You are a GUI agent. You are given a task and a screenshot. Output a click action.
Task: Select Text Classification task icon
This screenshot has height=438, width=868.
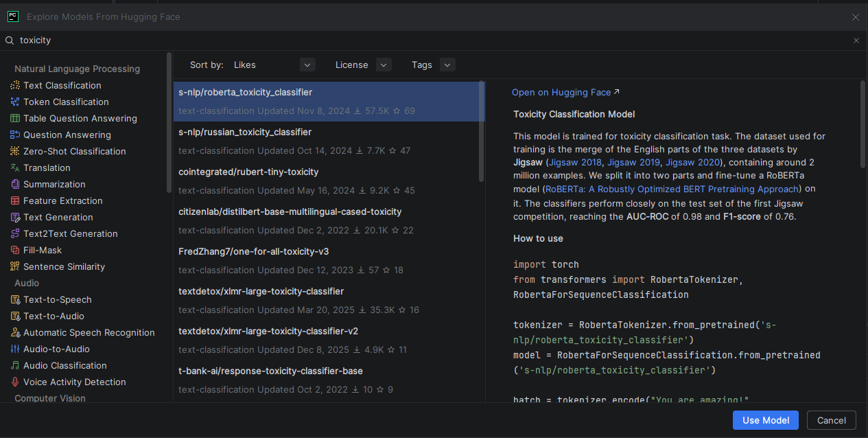[x=15, y=85]
